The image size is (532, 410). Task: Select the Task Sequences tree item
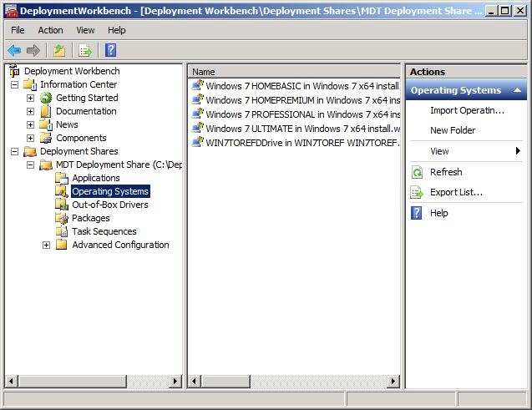point(104,231)
